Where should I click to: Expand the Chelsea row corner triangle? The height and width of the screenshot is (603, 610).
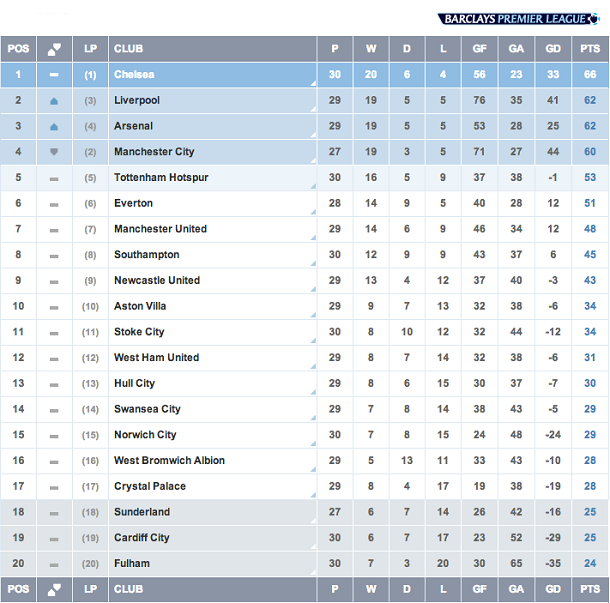(x=313, y=83)
